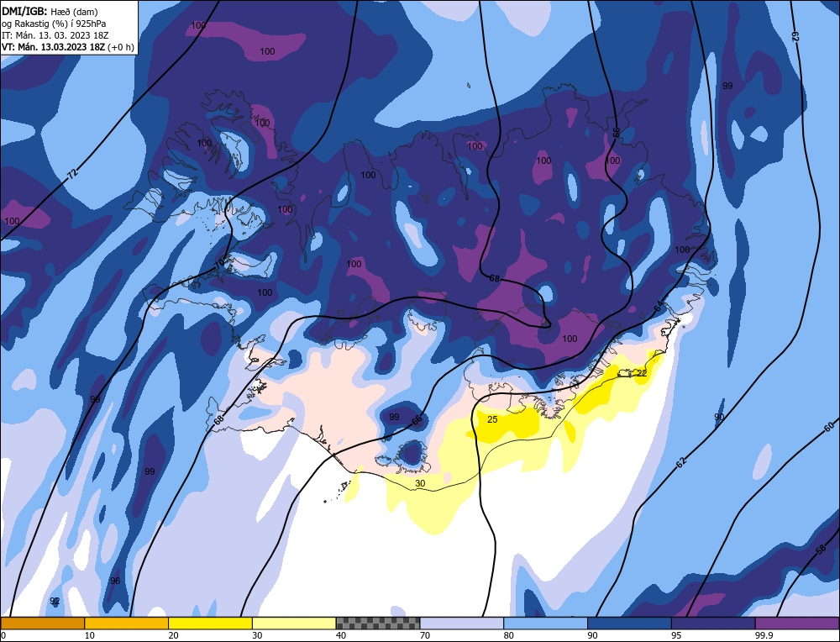Click the '20' legend scale label
The width and height of the screenshot is (840, 642).
[x=174, y=635]
